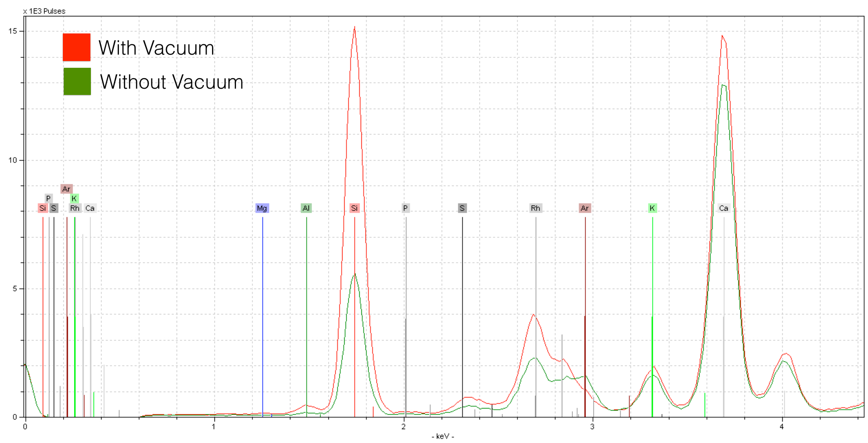
Task: Click the 10 tick label on y-axis
Action: pos(13,160)
